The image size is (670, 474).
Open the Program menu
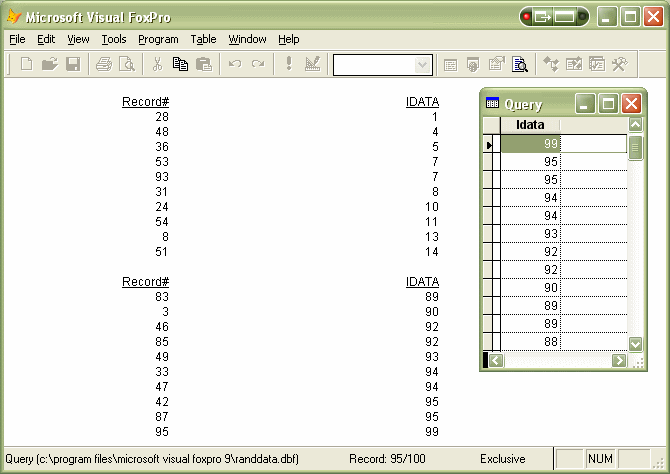point(158,39)
